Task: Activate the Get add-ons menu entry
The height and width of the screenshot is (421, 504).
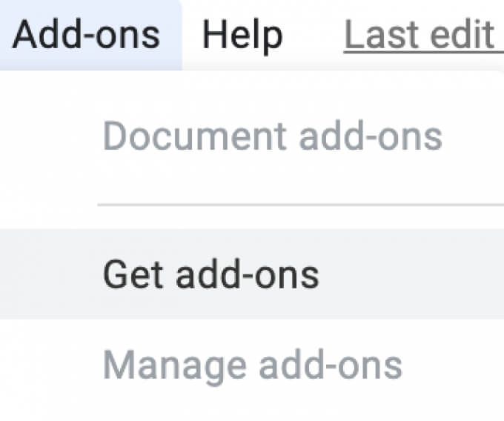Action: pyautogui.click(x=252, y=274)
